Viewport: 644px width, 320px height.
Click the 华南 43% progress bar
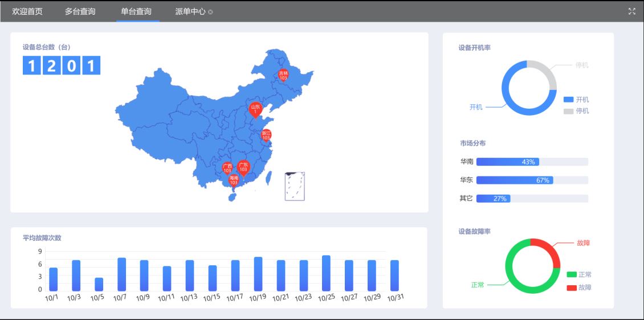507,162
